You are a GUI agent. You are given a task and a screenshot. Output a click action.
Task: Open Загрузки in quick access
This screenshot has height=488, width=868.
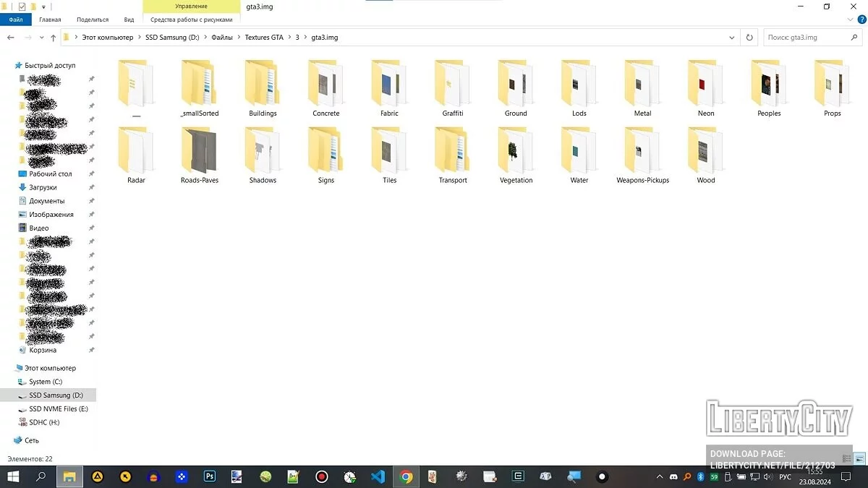(x=43, y=187)
